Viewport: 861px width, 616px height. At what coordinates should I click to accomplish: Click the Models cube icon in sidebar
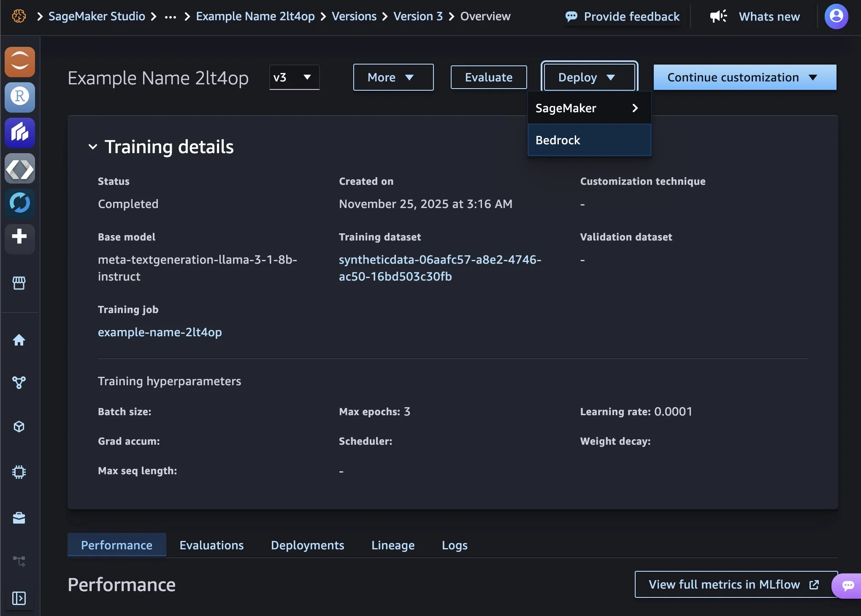(x=19, y=427)
